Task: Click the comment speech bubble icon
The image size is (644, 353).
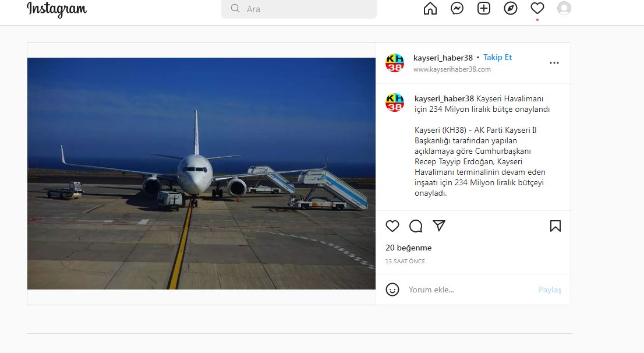Action: click(416, 226)
